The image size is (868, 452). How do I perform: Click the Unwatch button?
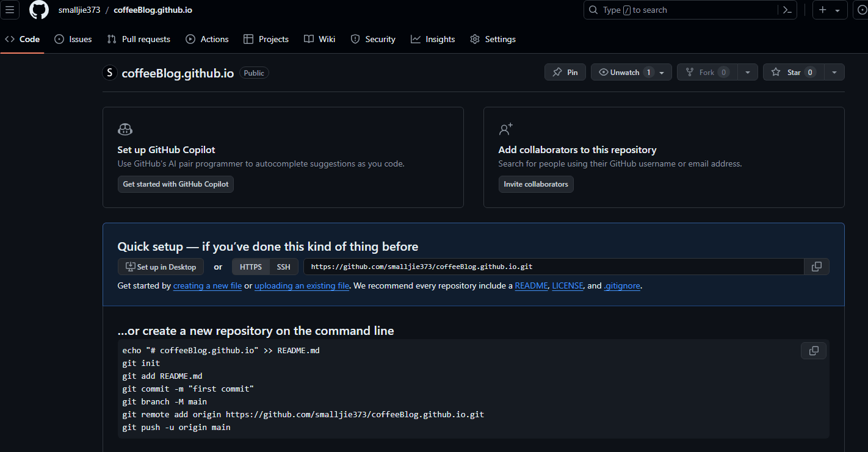click(631, 72)
